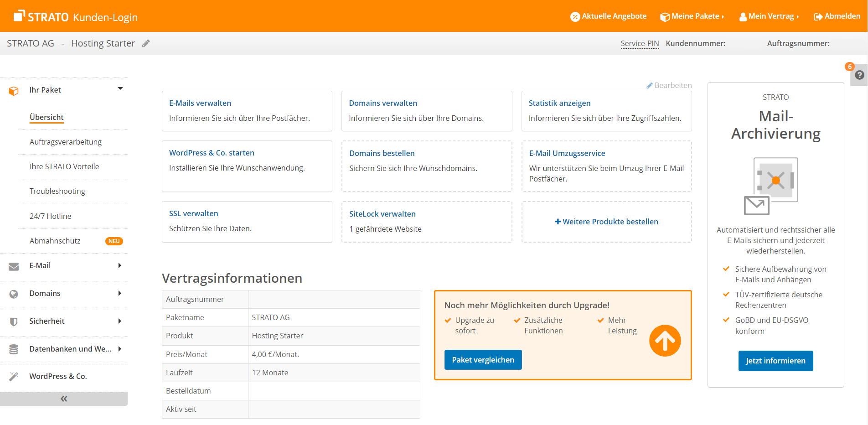
Task: Click the Jetzt informieren button
Action: 775,361
